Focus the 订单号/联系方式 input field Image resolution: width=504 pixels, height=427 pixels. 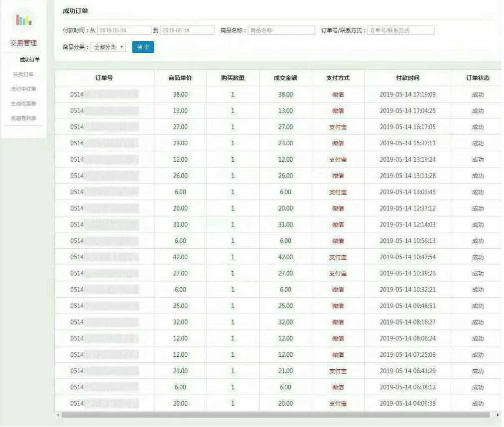coord(401,30)
